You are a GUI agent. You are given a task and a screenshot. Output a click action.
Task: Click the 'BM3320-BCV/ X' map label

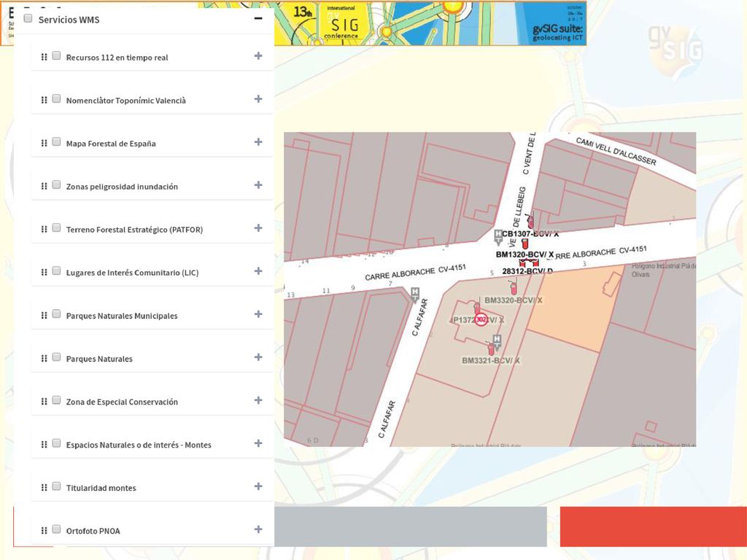coord(513,300)
